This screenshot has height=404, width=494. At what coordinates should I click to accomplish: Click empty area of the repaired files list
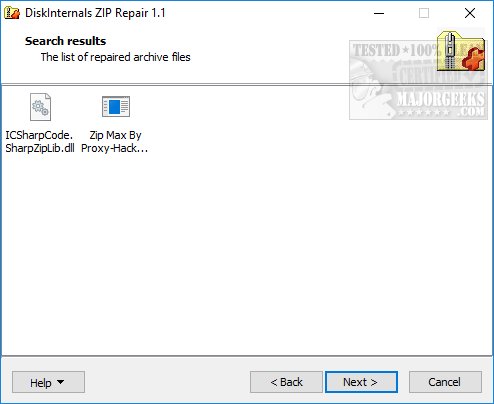[x=247, y=253]
